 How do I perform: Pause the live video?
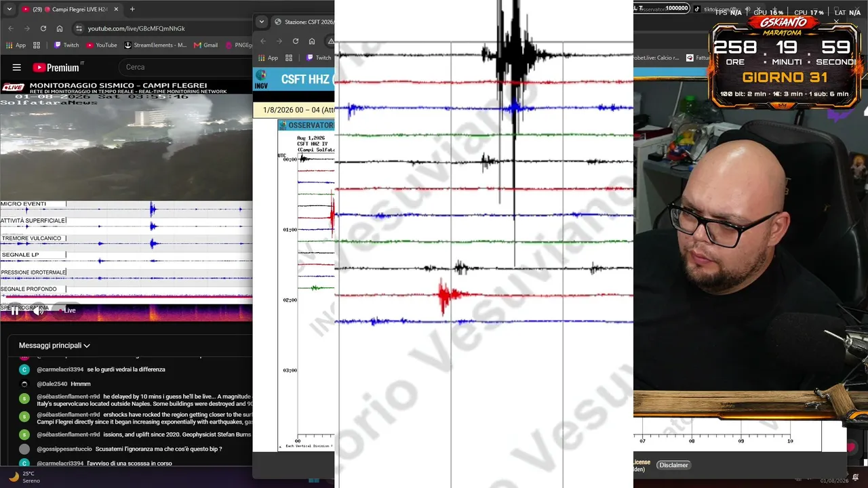pos(14,310)
